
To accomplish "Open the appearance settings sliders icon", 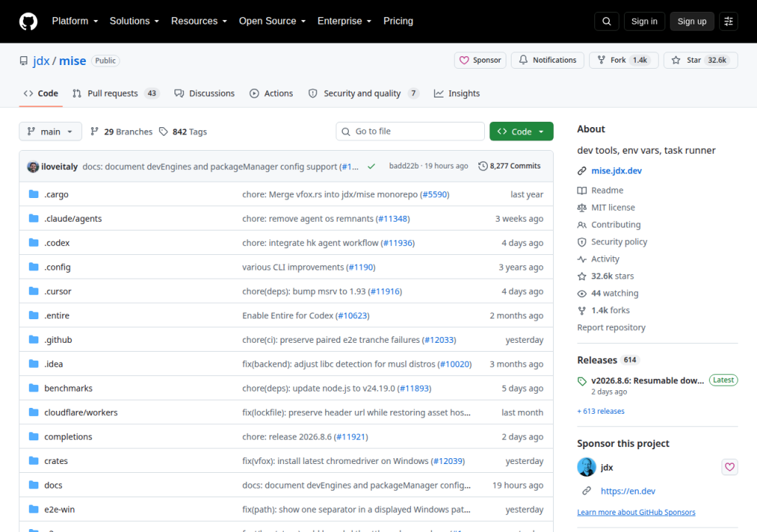I will tap(728, 21).
